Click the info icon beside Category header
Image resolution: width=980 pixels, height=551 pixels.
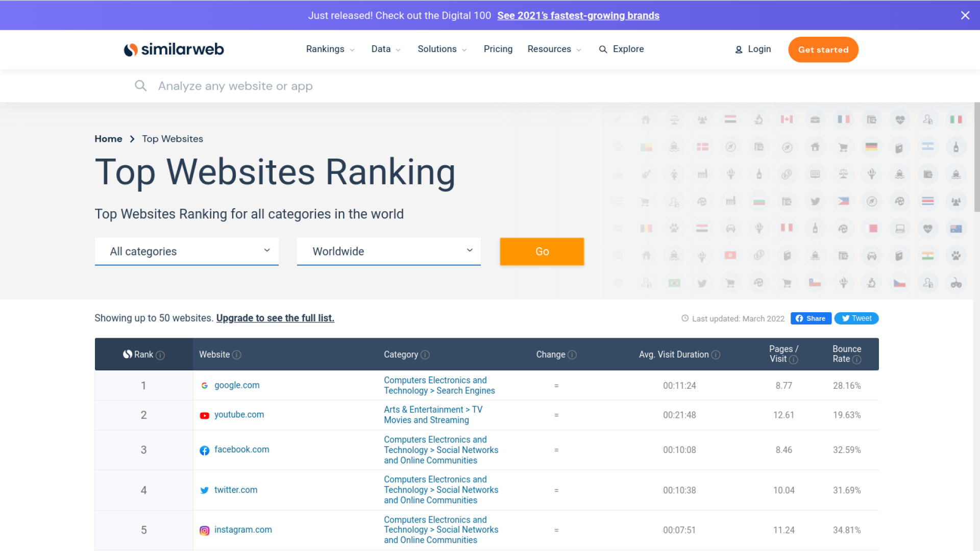click(425, 355)
